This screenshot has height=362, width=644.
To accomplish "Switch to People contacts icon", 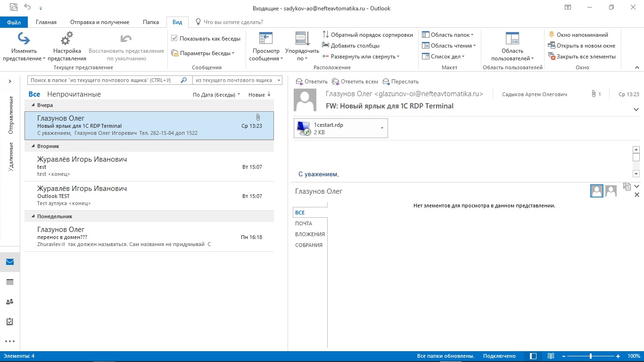I will click(10, 302).
